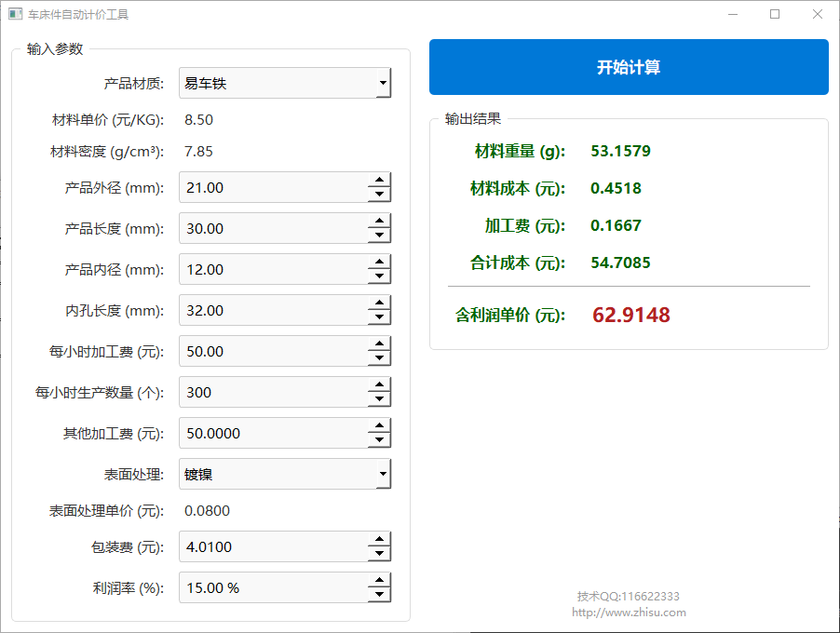Decrease 每小时加工费 with down arrow
The width and height of the screenshot is (840, 633).
click(x=378, y=359)
